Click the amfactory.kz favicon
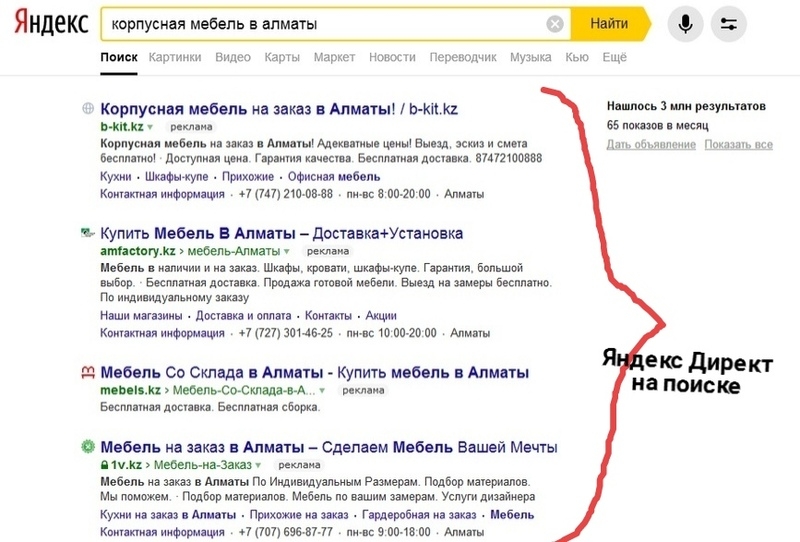The width and height of the screenshot is (800, 542). (x=88, y=233)
